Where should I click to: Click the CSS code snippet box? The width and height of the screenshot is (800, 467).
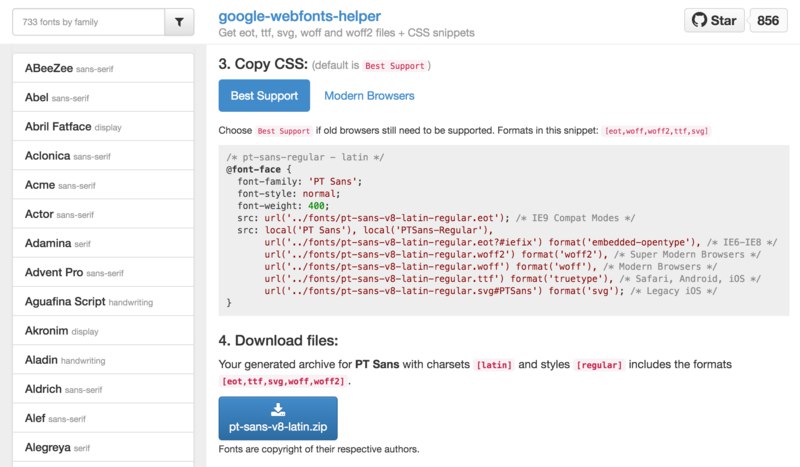(504, 230)
